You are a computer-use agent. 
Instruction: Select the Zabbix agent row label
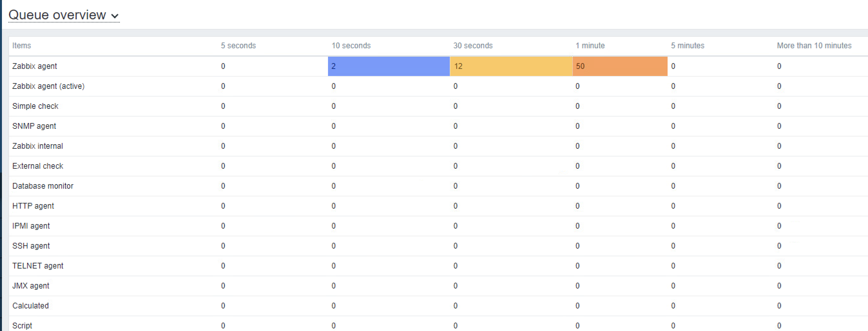[34, 66]
